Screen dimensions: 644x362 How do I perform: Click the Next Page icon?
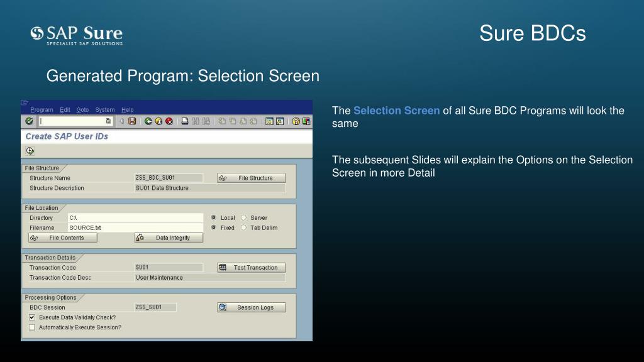[x=243, y=121]
